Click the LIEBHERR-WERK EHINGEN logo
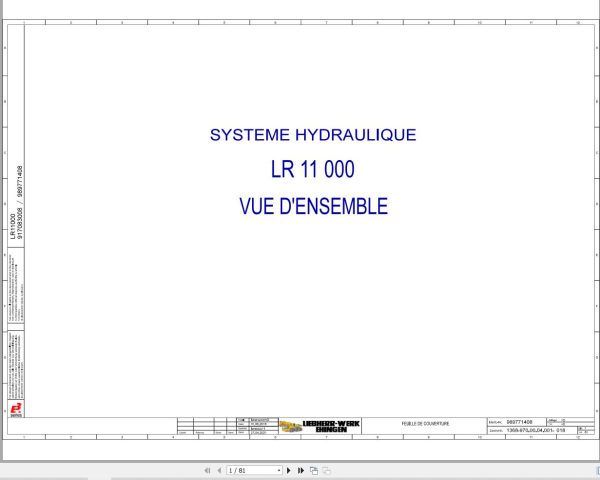 (320, 426)
